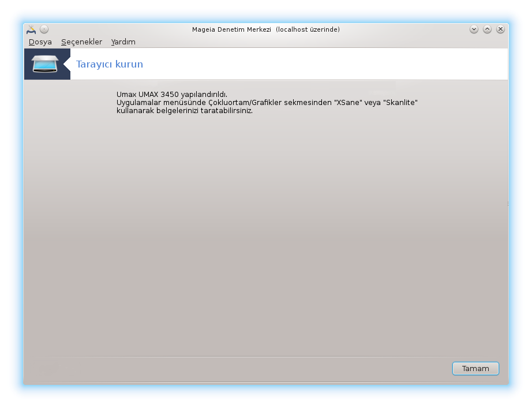
Task: Click the "Tarayıcı kurun" heading
Action: (x=109, y=64)
